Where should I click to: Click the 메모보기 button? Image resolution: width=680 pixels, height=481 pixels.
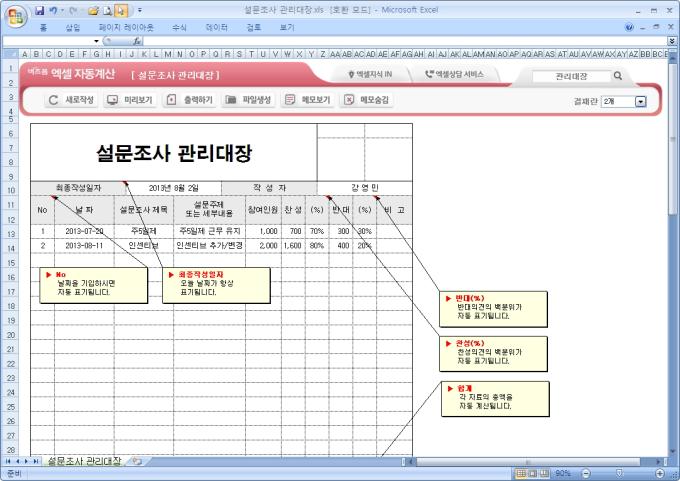308,100
